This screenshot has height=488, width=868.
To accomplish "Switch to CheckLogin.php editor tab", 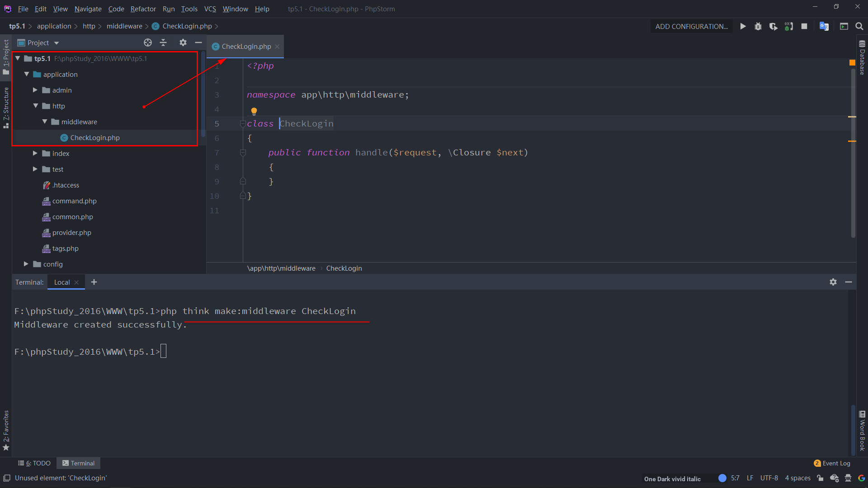I will tap(246, 47).
